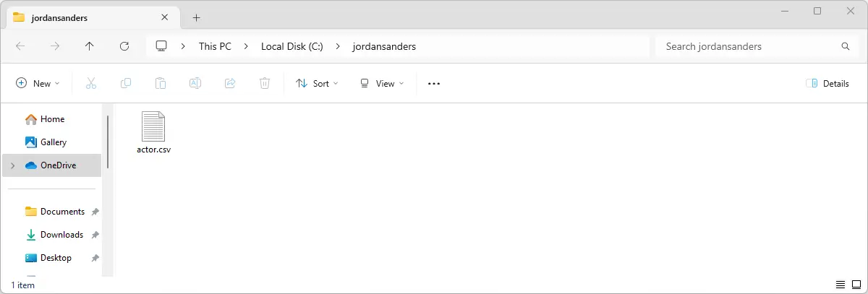Image resolution: width=868 pixels, height=294 pixels.
Task: Open the Sort dropdown menu
Action: point(317,84)
